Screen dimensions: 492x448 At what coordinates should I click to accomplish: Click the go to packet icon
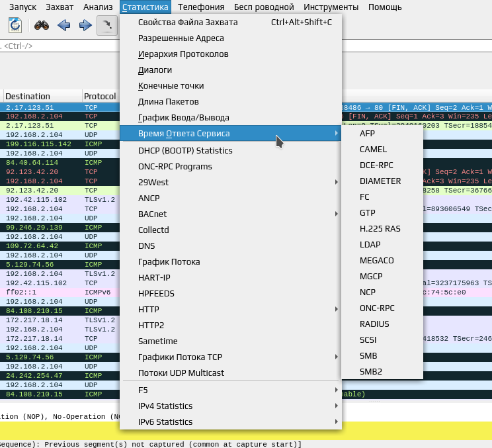point(107,25)
